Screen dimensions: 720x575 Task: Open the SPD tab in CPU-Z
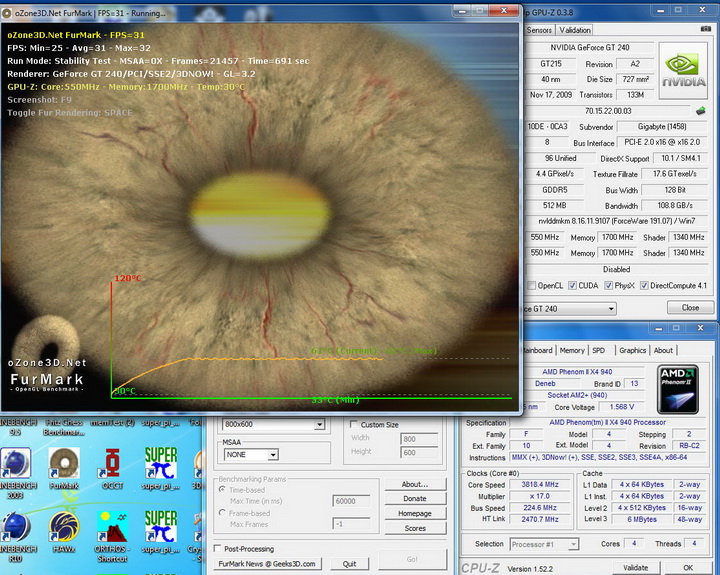pos(598,351)
